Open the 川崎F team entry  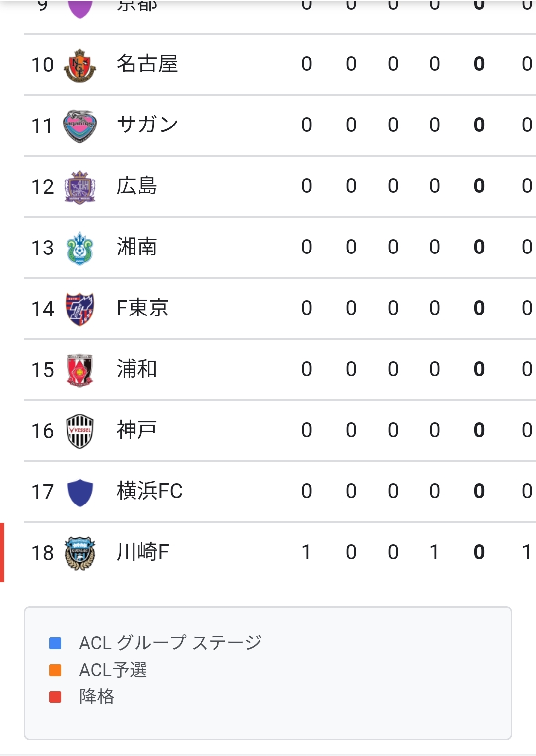pos(142,552)
